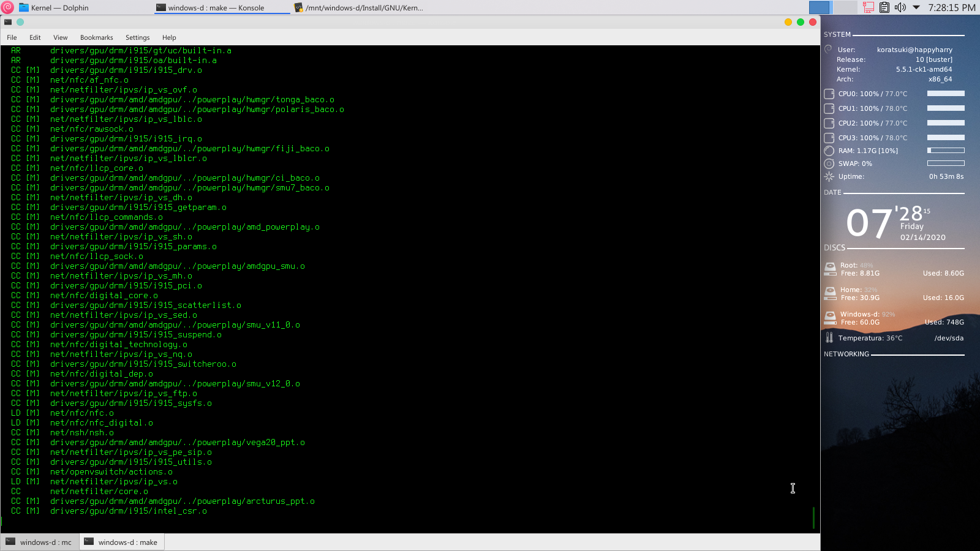This screenshot has width=980, height=551.
Task: Click the 7:28:15 PM clock
Action: 952,7
